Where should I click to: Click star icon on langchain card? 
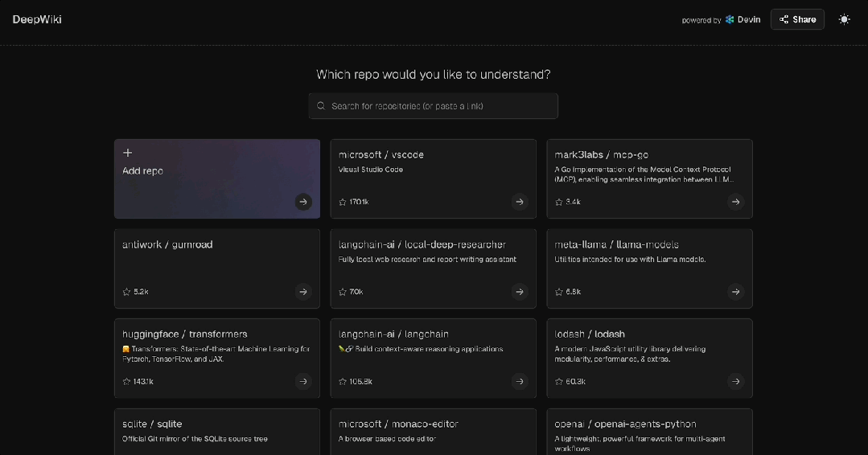(342, 382)
